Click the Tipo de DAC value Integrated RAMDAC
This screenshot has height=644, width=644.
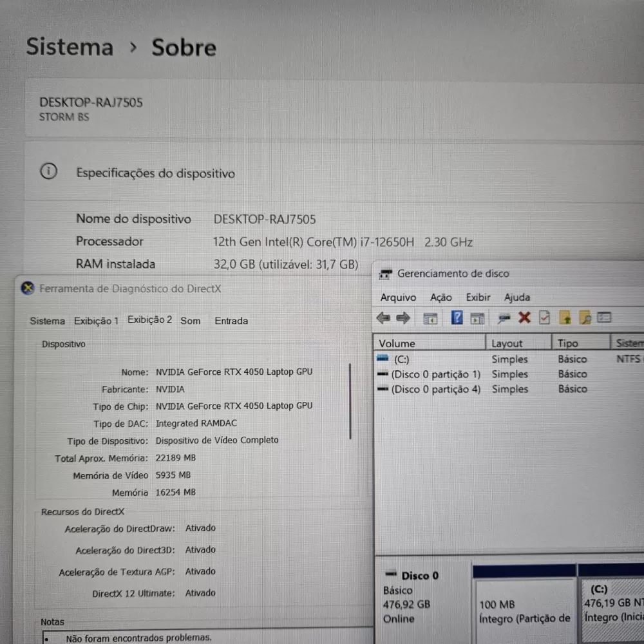(196, 423)
